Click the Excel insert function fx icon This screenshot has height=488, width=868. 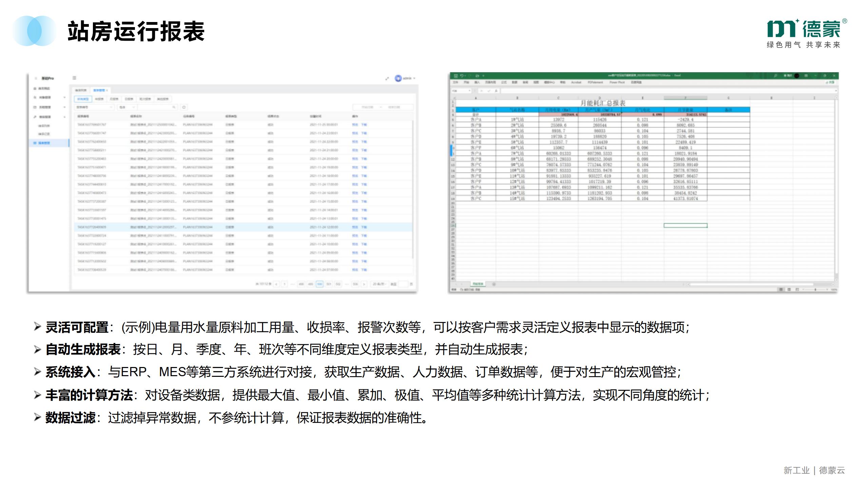point(496,91)
